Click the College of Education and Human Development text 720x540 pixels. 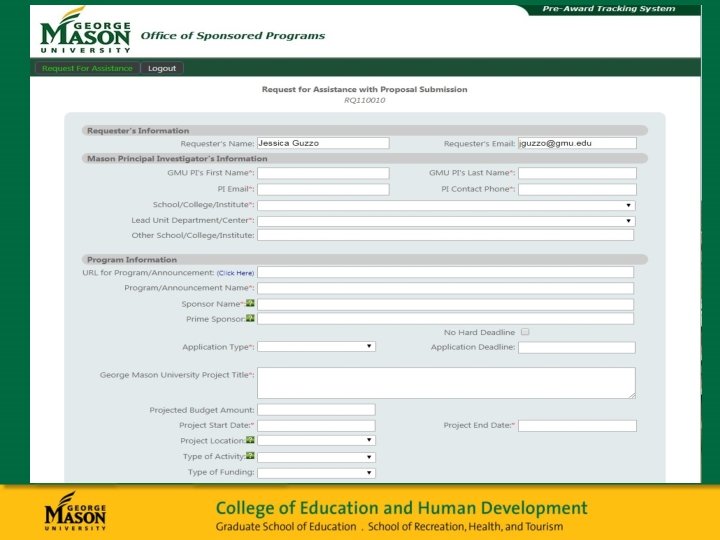(402, 508)
